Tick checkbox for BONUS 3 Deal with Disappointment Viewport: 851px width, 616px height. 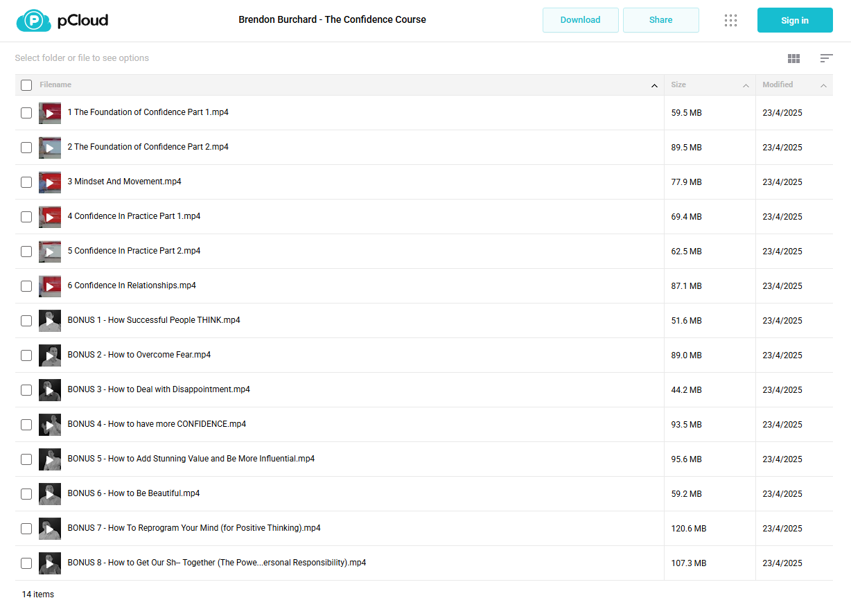click(x=26, y=390)
